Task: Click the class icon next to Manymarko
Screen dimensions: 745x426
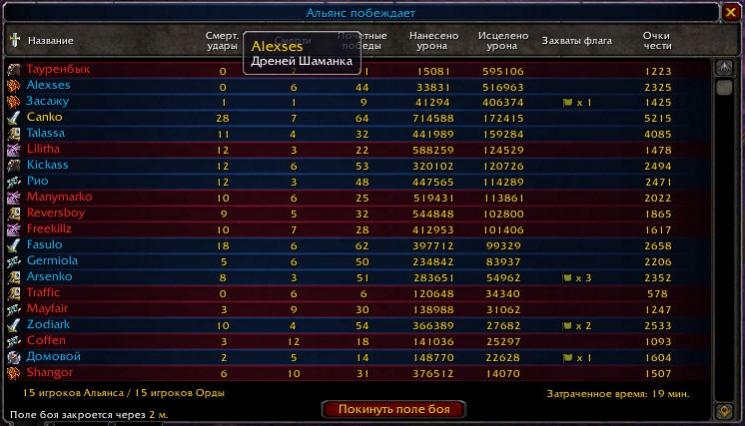Action: coord(14,197)
